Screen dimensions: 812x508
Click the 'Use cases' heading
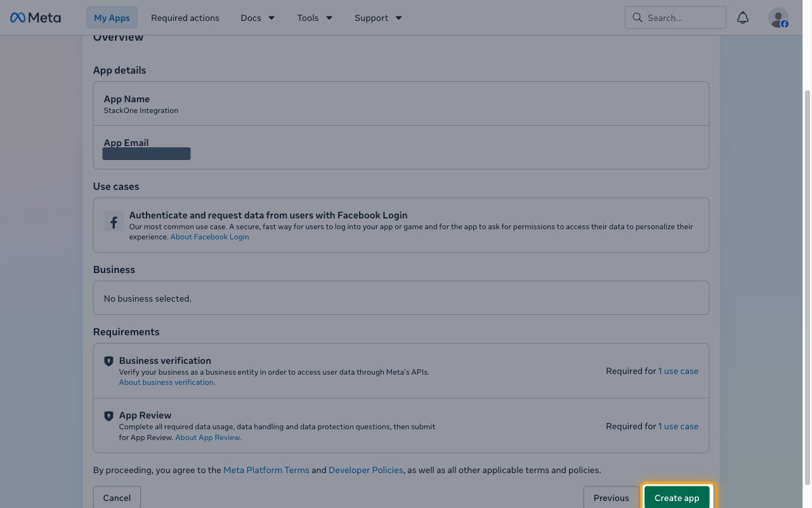tap(116, 187)
